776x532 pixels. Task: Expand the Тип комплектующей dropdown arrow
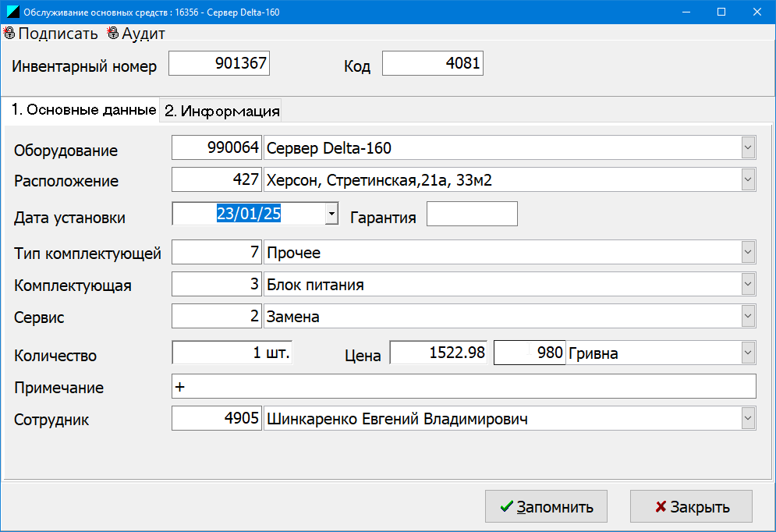[748, 253]
